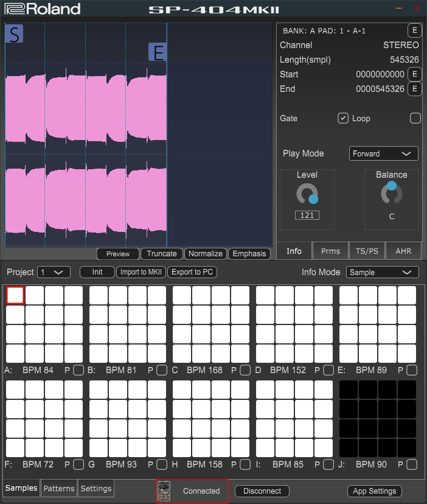The image size is (427, 504).
Task: Click the BPM 158 label for bank H
Action: 204,464
